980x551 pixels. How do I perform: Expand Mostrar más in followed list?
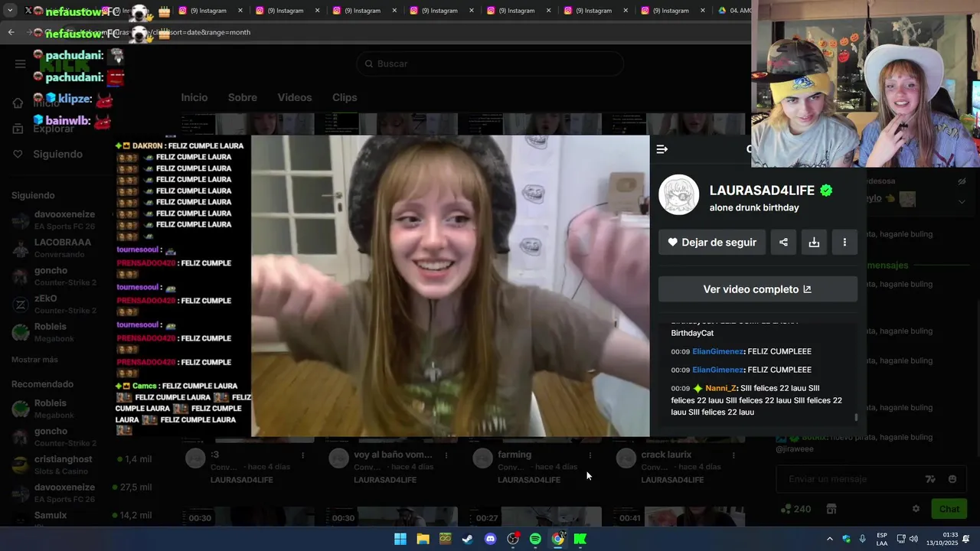34,360
